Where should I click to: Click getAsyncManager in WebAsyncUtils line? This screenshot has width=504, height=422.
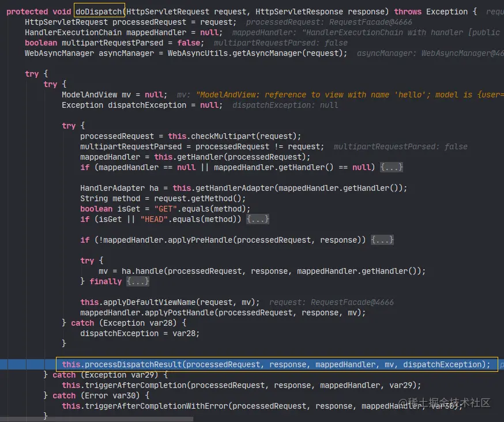coord(267,53)
